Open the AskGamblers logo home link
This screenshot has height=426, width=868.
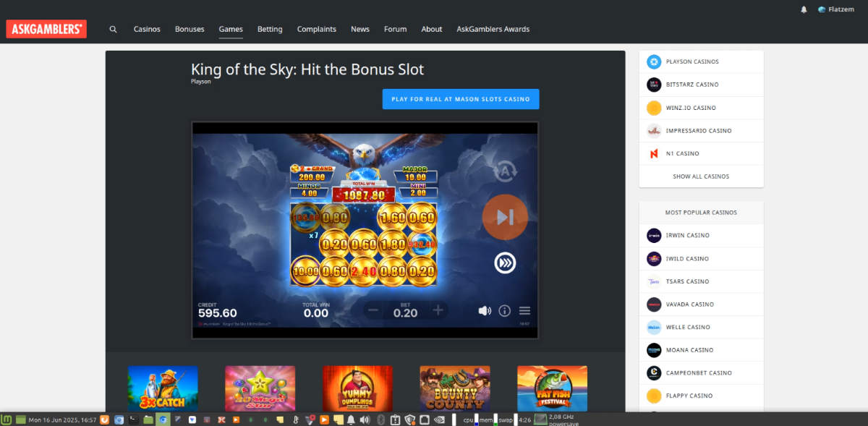46,29
